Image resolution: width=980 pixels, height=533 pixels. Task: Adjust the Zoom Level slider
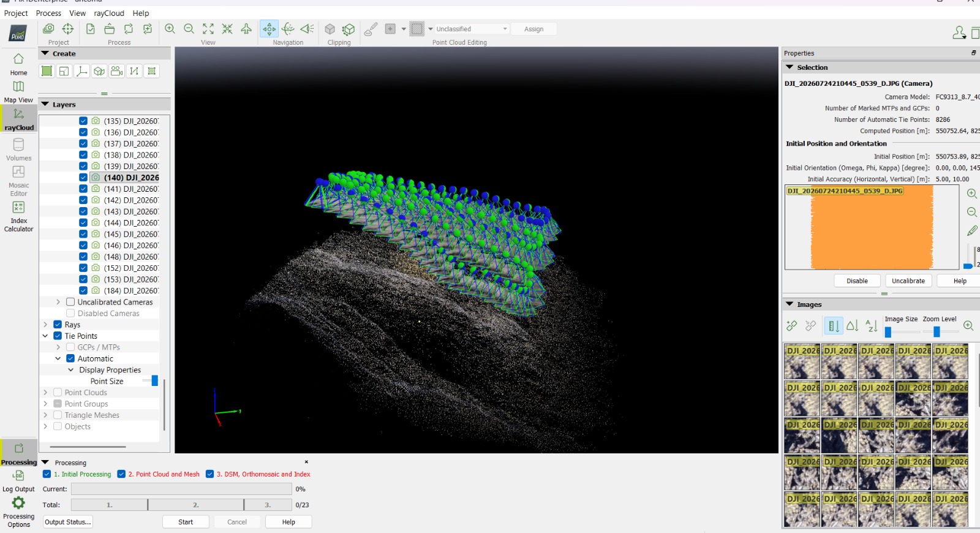[937, 332]
